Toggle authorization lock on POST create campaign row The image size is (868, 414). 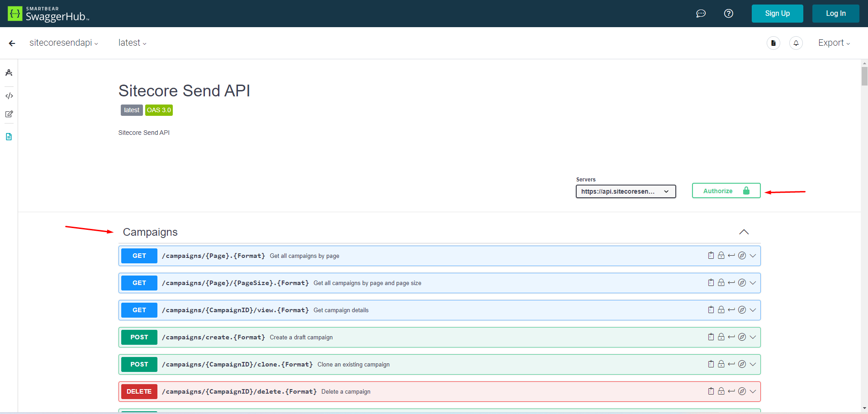coord(721,337)
